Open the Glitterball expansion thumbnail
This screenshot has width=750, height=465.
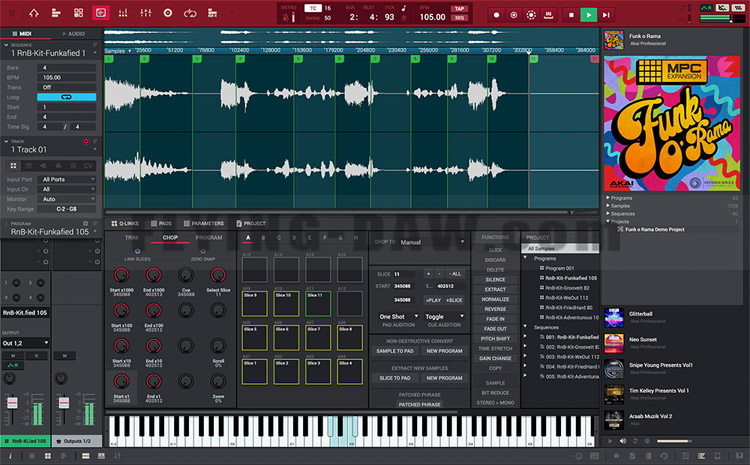click(x=614, y=318)
